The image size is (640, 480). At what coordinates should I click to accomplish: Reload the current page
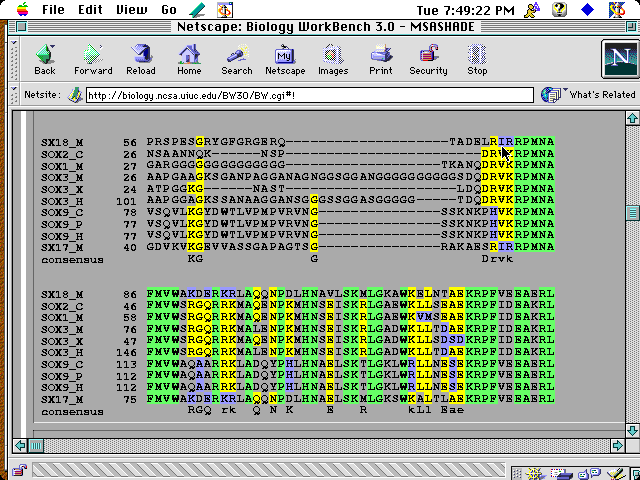(x=141, y=59)
